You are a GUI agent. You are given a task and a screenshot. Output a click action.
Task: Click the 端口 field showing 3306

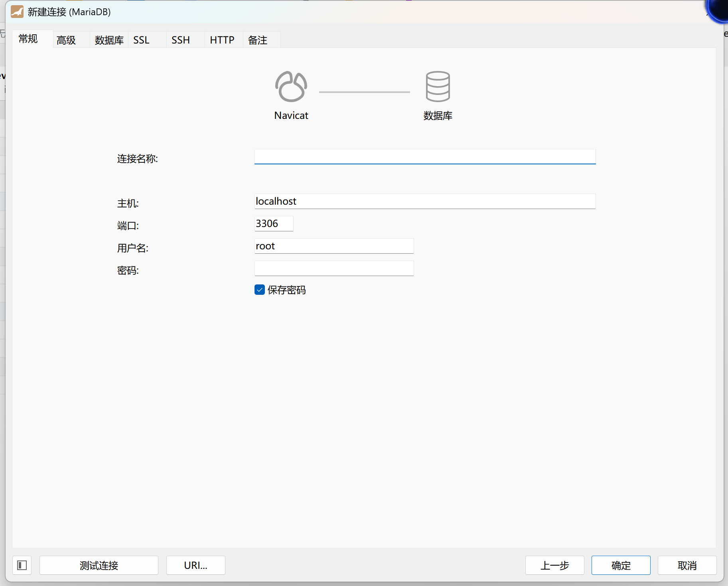pos(274,223)
